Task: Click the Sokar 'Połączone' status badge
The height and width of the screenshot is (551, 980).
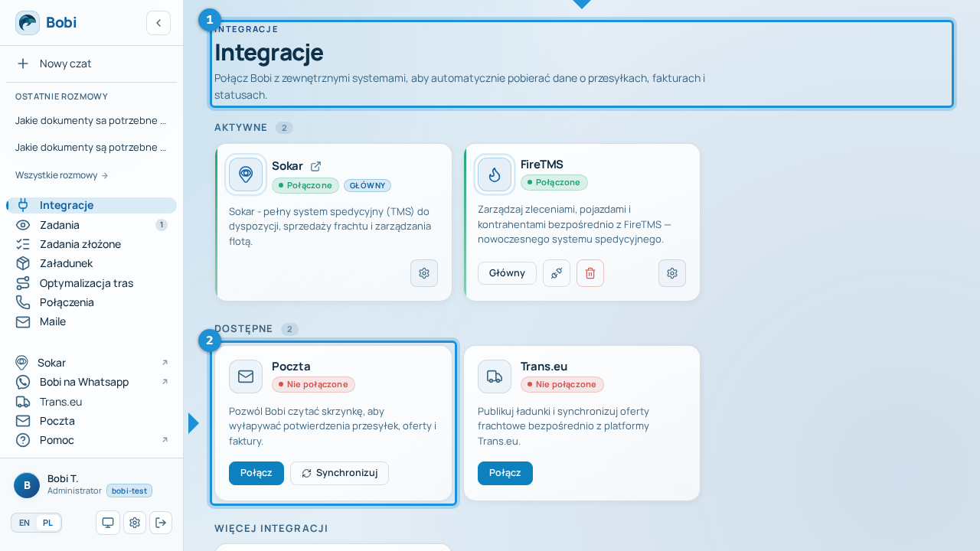Action: [305, 185]
